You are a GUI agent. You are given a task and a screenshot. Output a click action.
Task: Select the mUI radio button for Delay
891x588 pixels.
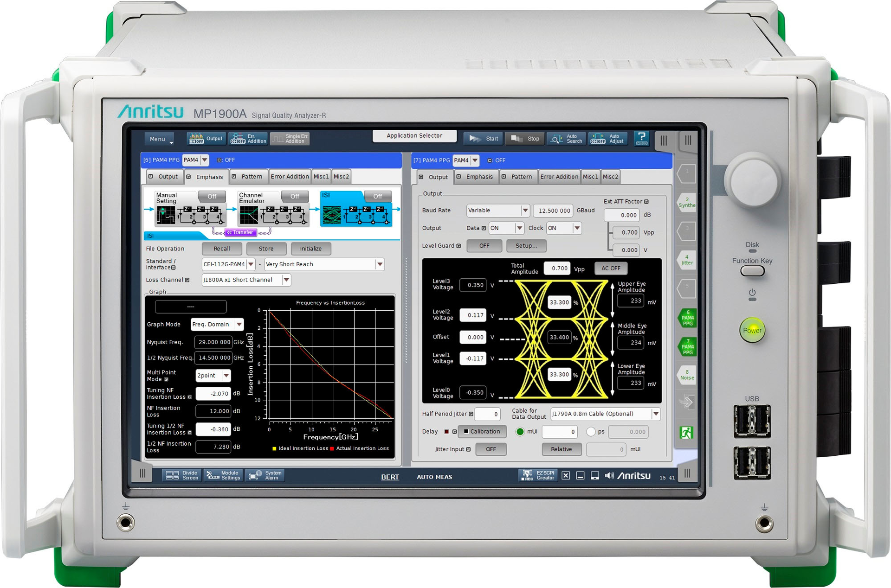[x=520, y=432]
